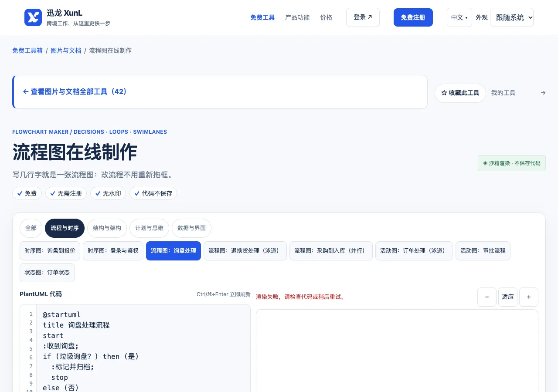Image resolution: width=558 pixels, height=392 pixels.
Task: Select the 全部 category tab
Action: click(31, 228)
